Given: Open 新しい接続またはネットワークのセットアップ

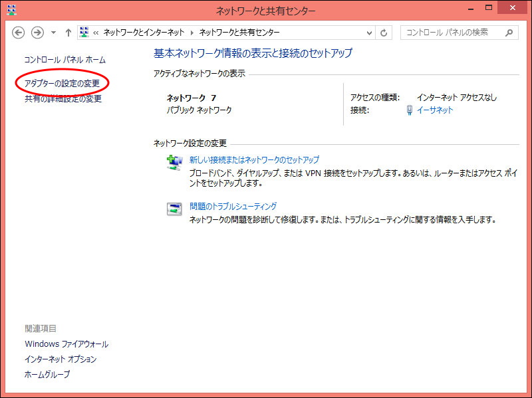Looking at the screenshot, I should coord(255,159).
